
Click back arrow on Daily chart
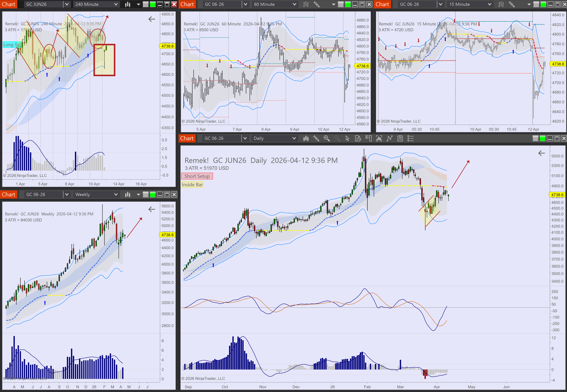(541, 153)
